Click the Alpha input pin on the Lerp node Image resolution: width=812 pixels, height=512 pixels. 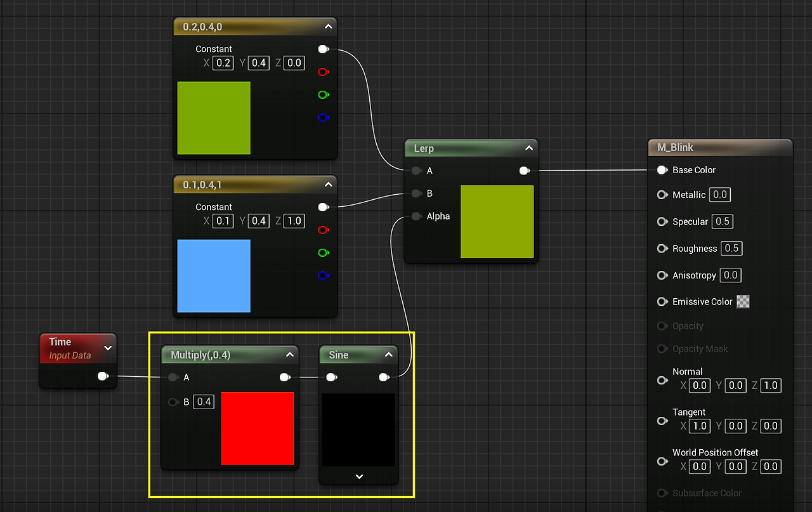tap(416, 216)
